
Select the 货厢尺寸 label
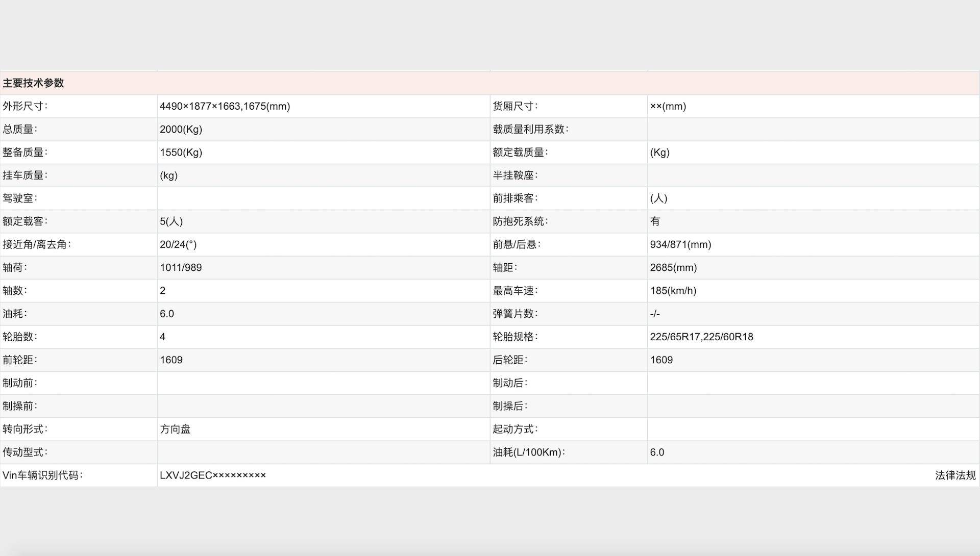point(515,106)
